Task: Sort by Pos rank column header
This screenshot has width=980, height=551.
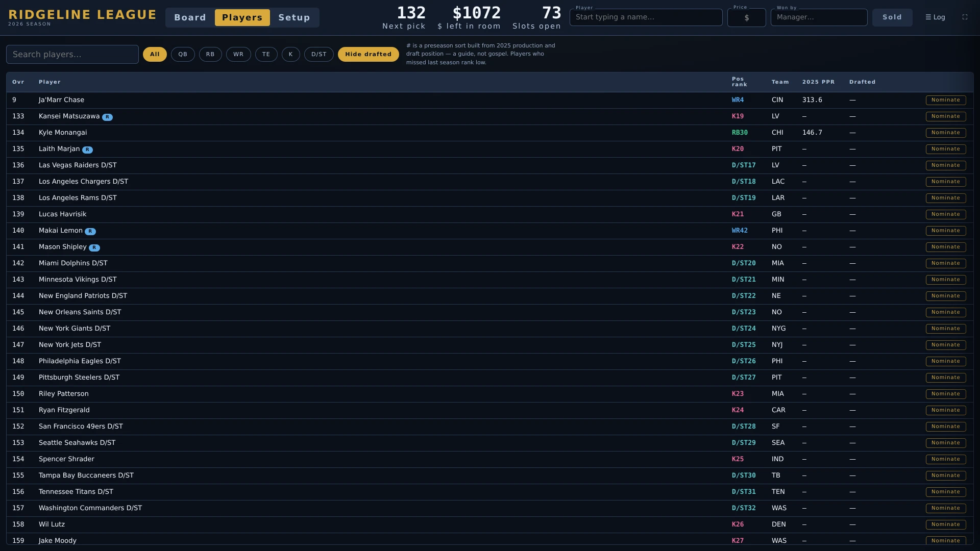Action: pos(739,82)
